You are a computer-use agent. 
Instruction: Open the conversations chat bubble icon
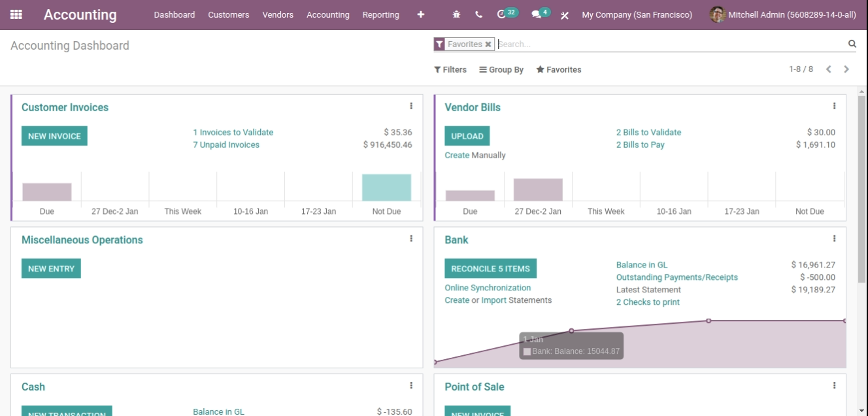tap(536, 14)
